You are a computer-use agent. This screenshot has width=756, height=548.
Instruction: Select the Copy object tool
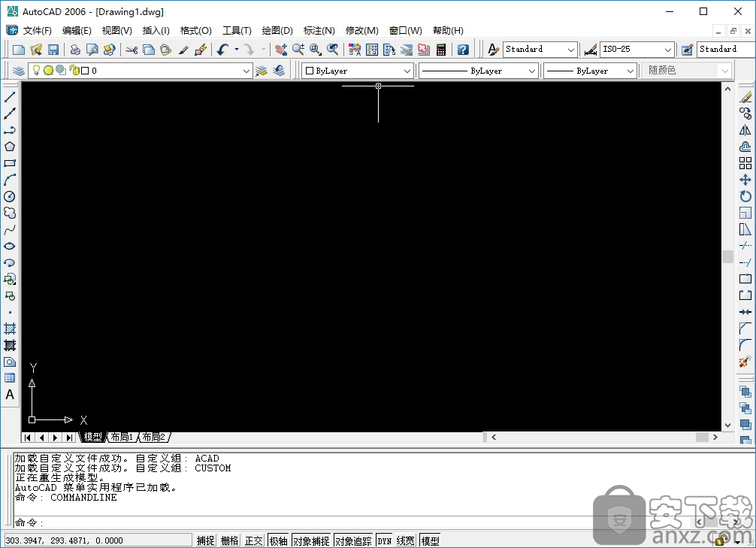[745, 114]
